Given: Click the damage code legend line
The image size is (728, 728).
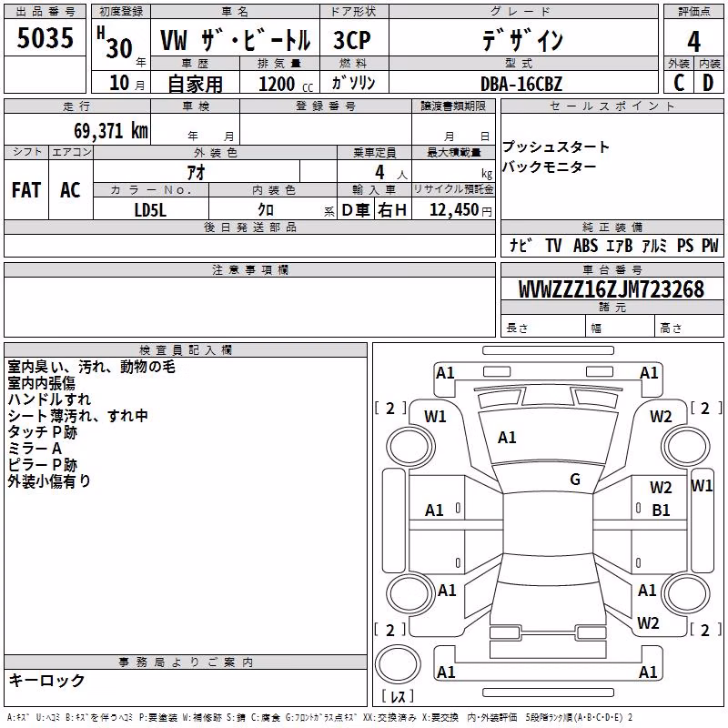Looking at the screenshot, I should 319,718.
